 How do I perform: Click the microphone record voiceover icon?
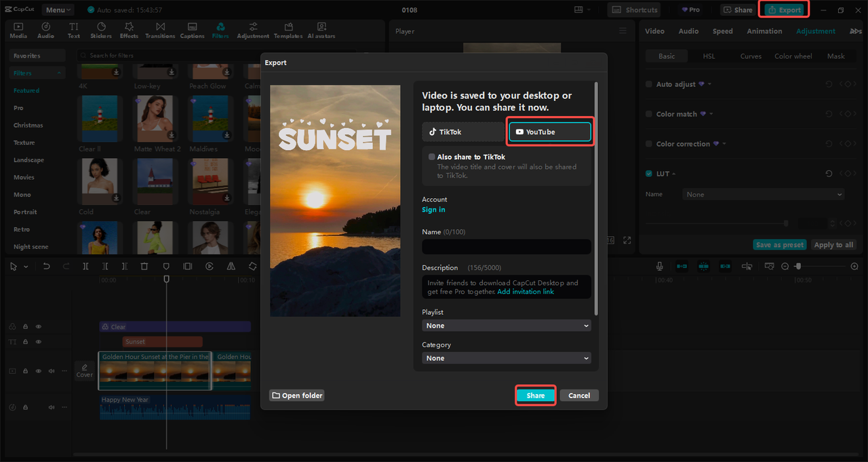click(659, 267)
